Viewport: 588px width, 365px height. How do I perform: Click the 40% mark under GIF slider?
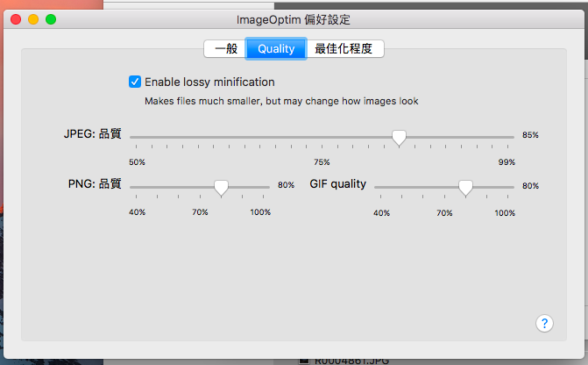click(x=381, y=213)
